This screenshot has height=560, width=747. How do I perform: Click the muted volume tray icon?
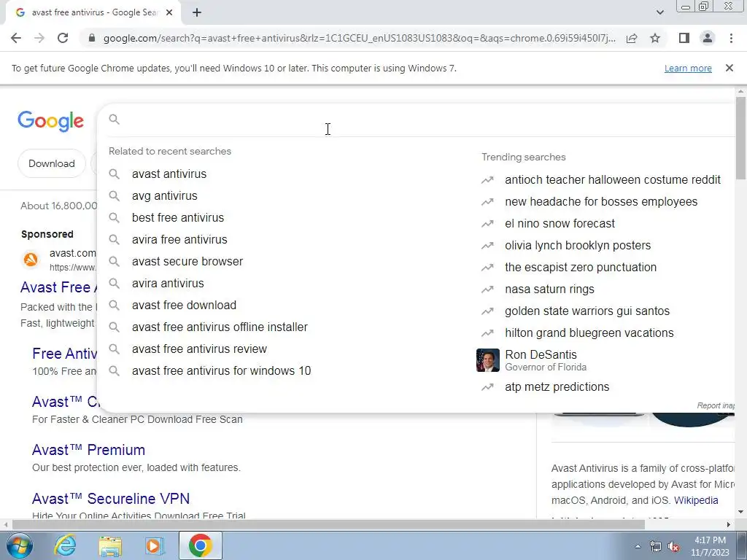tap(673, 547)
